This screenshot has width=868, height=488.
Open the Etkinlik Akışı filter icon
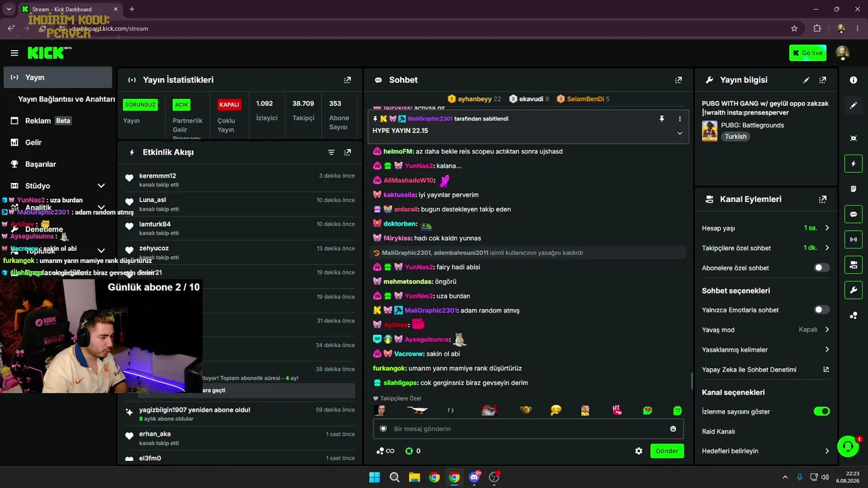332,152
